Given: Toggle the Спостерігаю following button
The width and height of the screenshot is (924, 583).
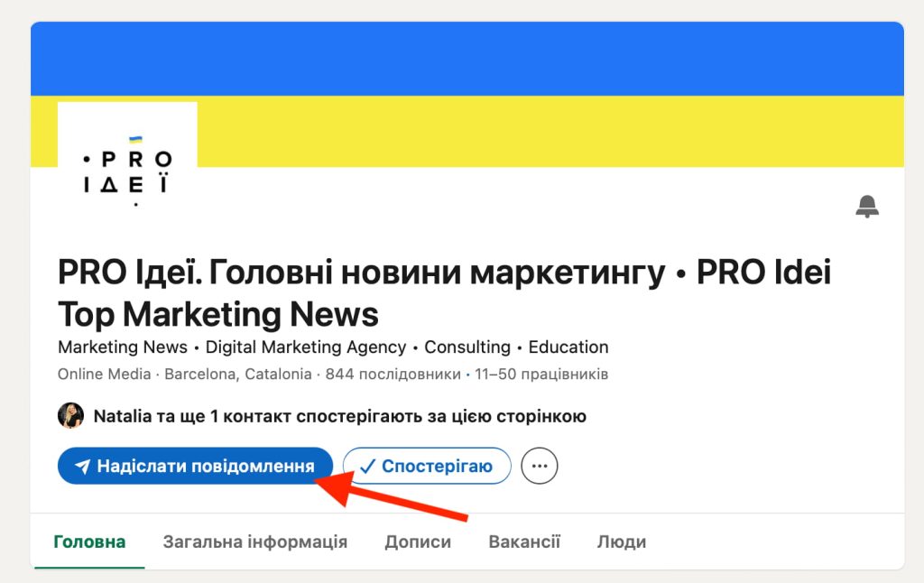Looking at the screenshot, I should click(427, 466).
